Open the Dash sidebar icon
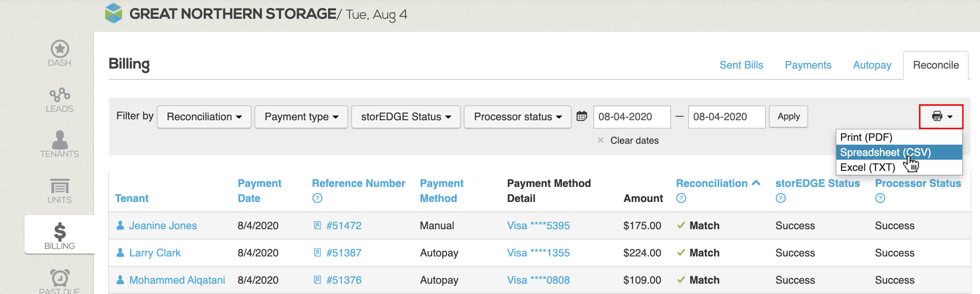Viewport: 980px width, 294px height. click(60, 50)
